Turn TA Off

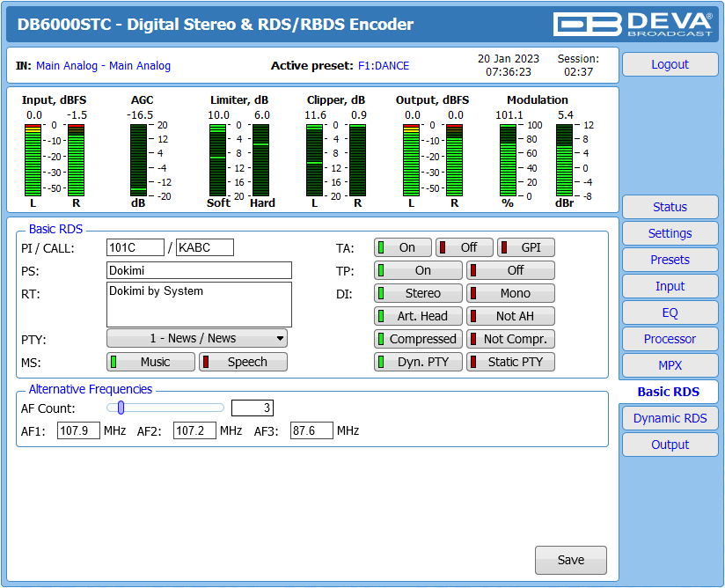tap(465, 247)
